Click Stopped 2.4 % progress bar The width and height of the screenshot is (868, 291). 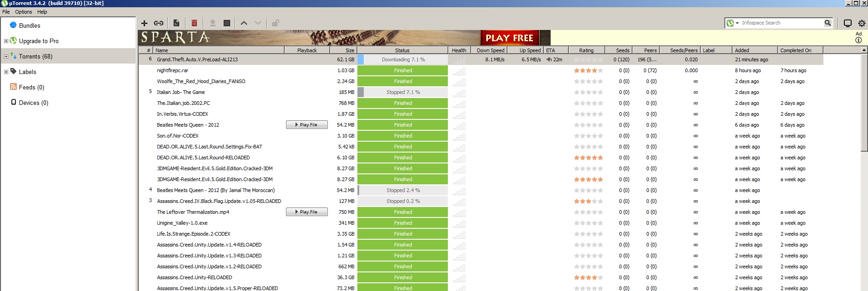coord(403,190)
